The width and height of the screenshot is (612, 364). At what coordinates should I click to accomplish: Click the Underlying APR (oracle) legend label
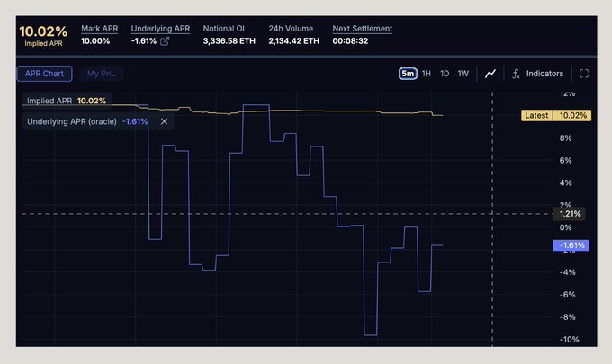point(72,120)
